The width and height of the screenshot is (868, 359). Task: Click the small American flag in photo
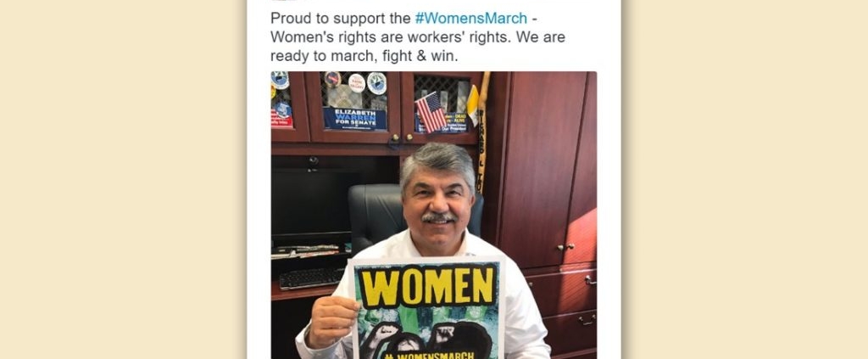pos(431,112)
